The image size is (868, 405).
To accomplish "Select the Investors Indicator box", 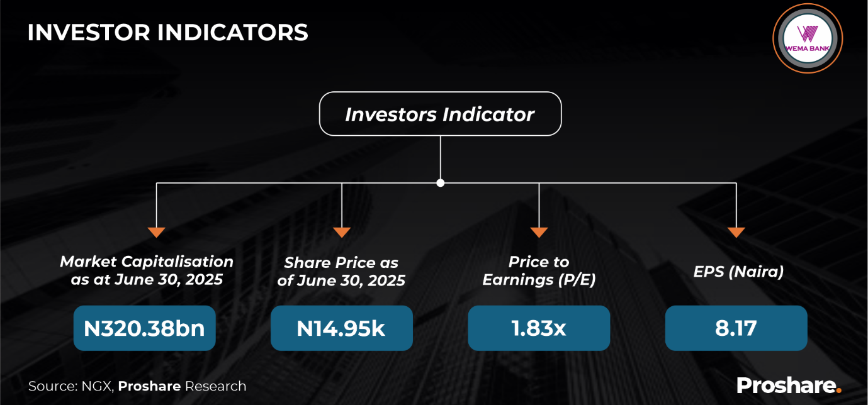I will (x=440, y=114).
